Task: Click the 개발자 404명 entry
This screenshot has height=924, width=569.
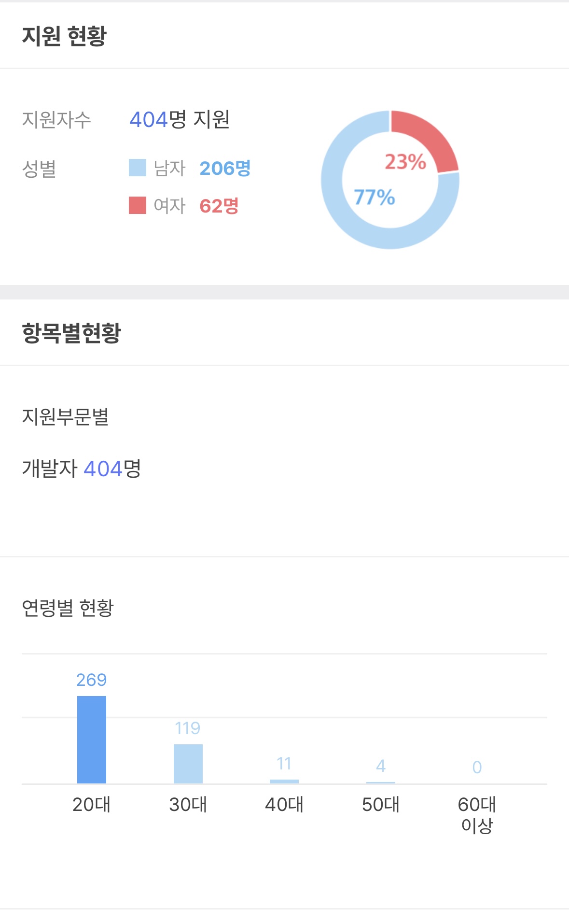Action: pyautogui.click(x=82, y=469)
